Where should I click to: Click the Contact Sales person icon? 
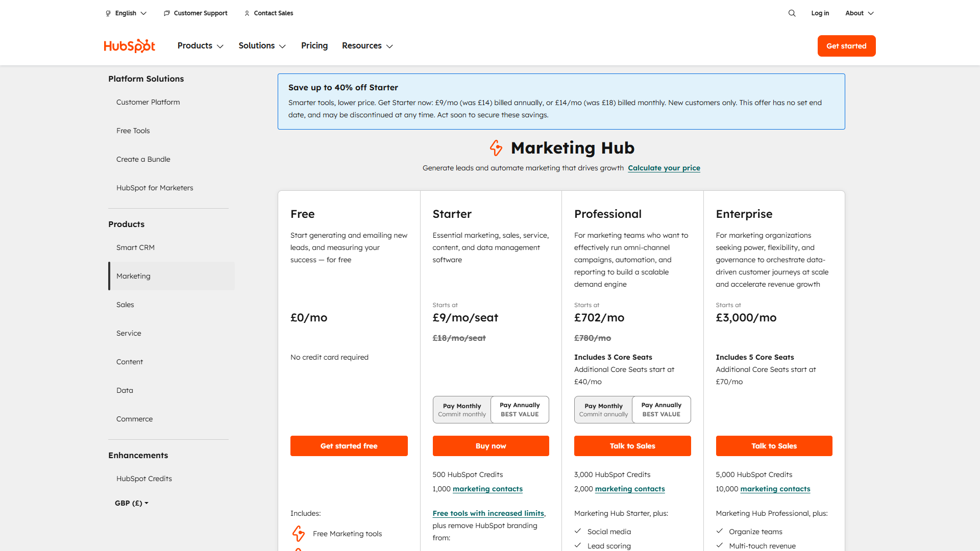[247, 13]
